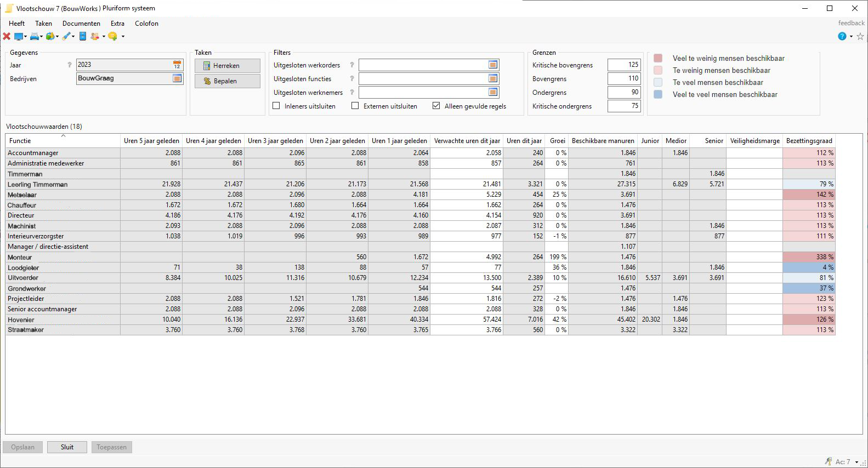Enable the Inleners uitsluiten checkbox

point(276,106)
